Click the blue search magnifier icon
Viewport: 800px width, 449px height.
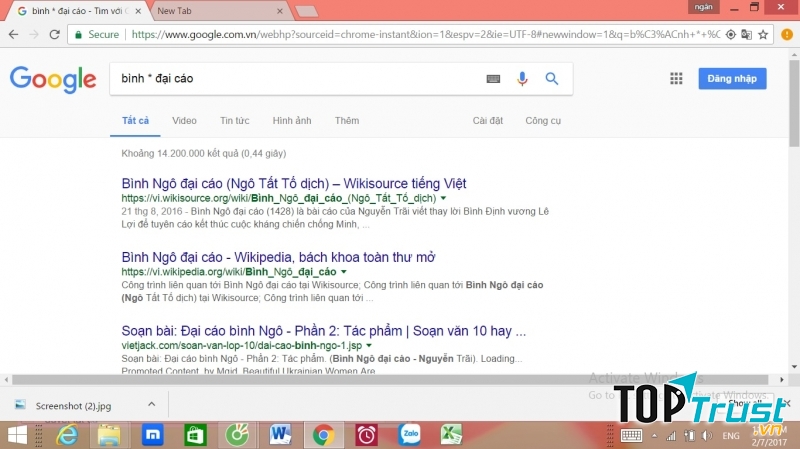(x=551, y=79)
